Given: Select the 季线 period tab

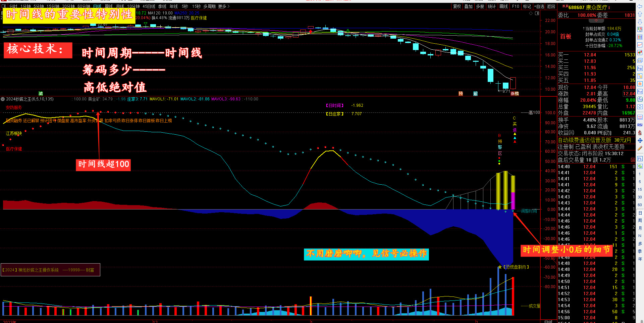Looking at the screenshot, I should (162, 6).
